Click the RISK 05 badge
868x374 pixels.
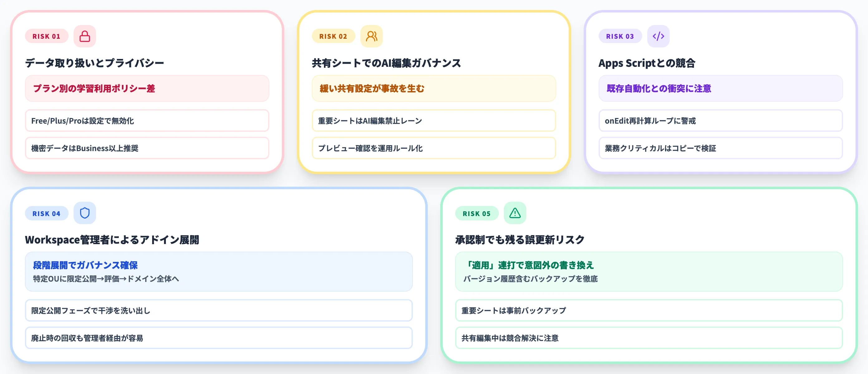(x=476, y=213)
